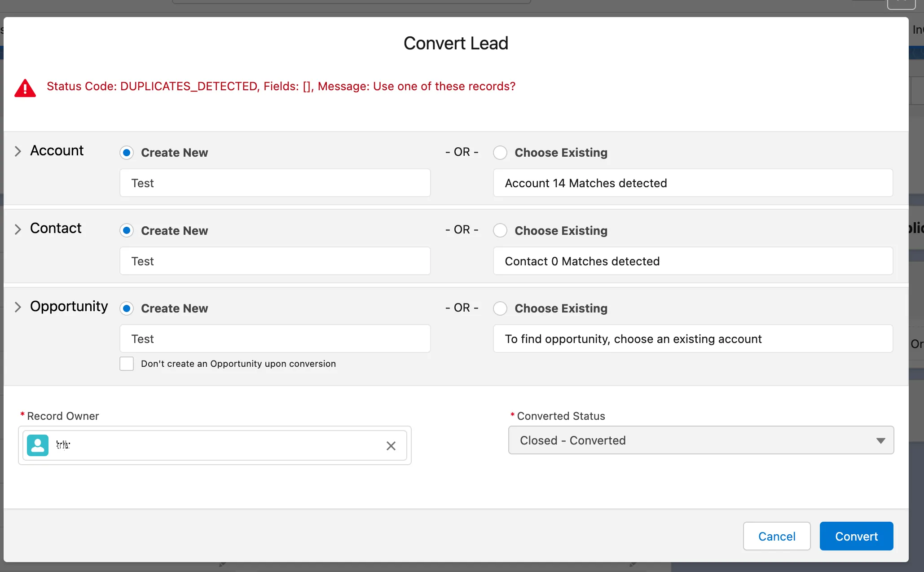Click the Convert button

pos(856,536)
